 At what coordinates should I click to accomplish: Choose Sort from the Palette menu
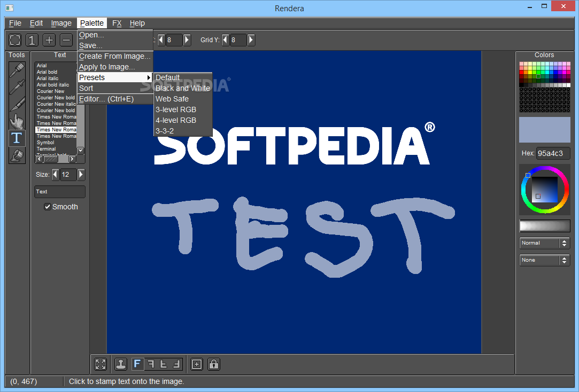115,89
